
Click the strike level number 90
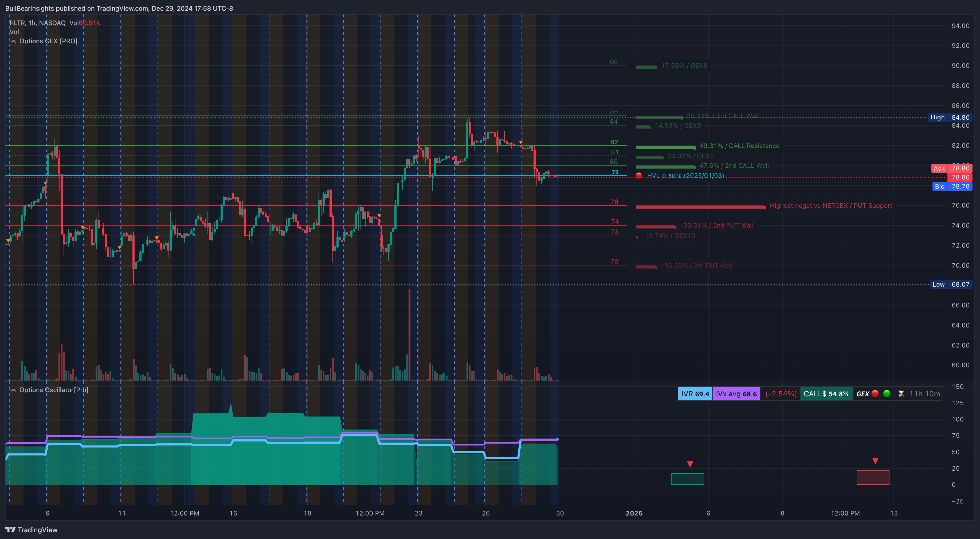point(614,62)
